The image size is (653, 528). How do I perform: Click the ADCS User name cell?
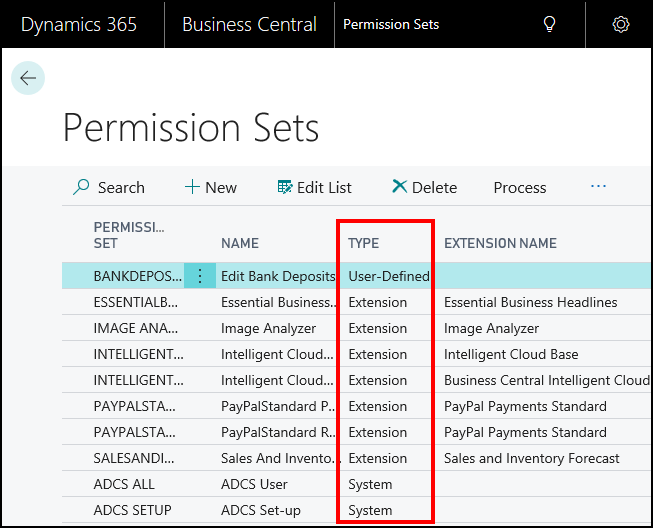pyautogui.click(x=254, y=484)
